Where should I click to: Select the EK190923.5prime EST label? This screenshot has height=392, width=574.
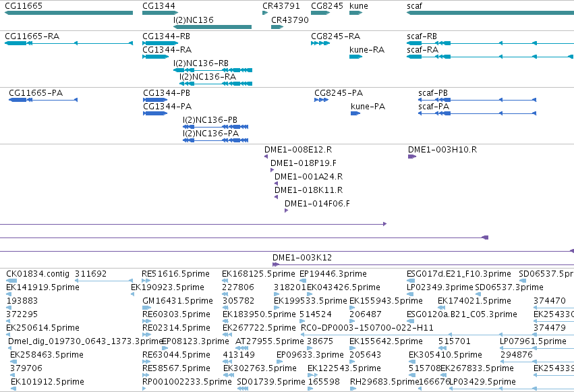[167, 287]
